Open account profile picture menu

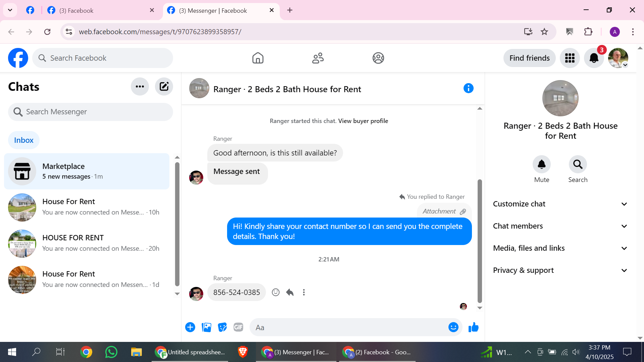(618, 58)
